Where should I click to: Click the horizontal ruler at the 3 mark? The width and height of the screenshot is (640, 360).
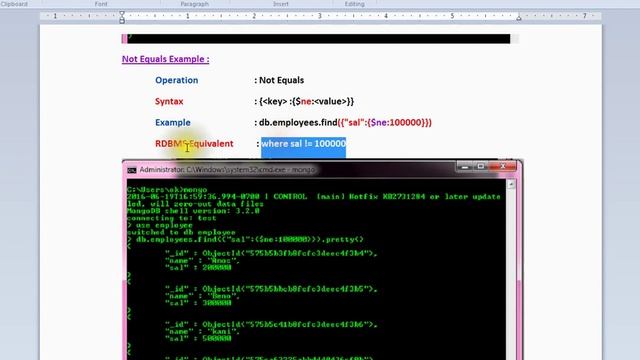tap(320, 16)
